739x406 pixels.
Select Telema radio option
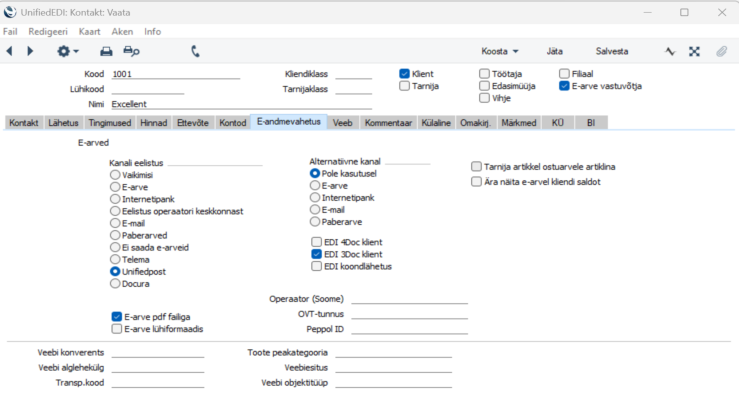(x=115, y=259)
